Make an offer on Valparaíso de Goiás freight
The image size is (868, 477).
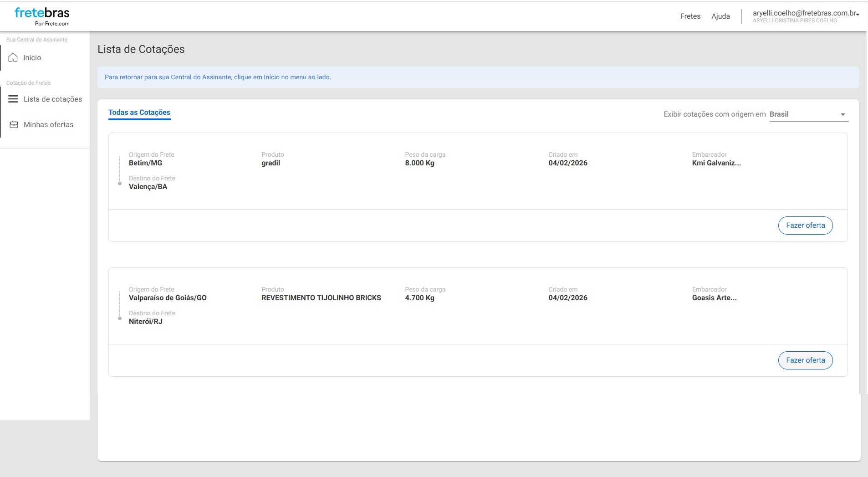point(805,360)
